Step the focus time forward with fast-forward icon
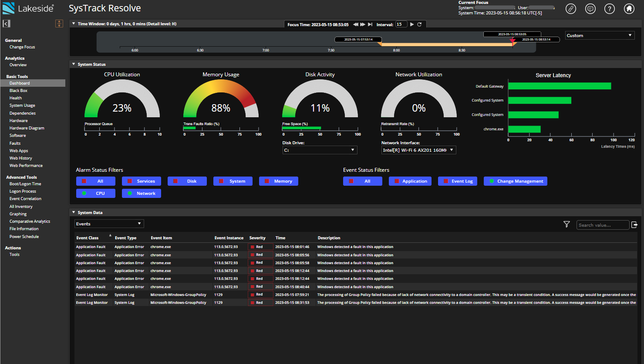This screenshot has width=644, height=364. (363, 24)
